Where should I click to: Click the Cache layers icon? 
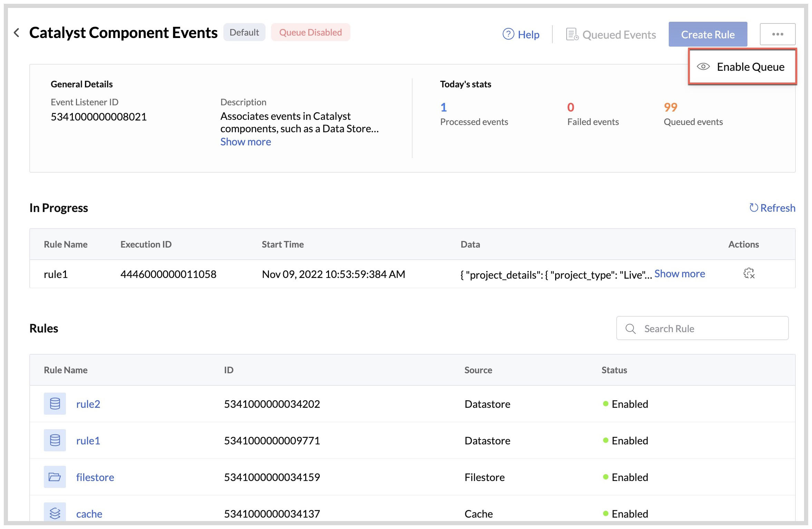pyautogui.click(x=55, y=513)
